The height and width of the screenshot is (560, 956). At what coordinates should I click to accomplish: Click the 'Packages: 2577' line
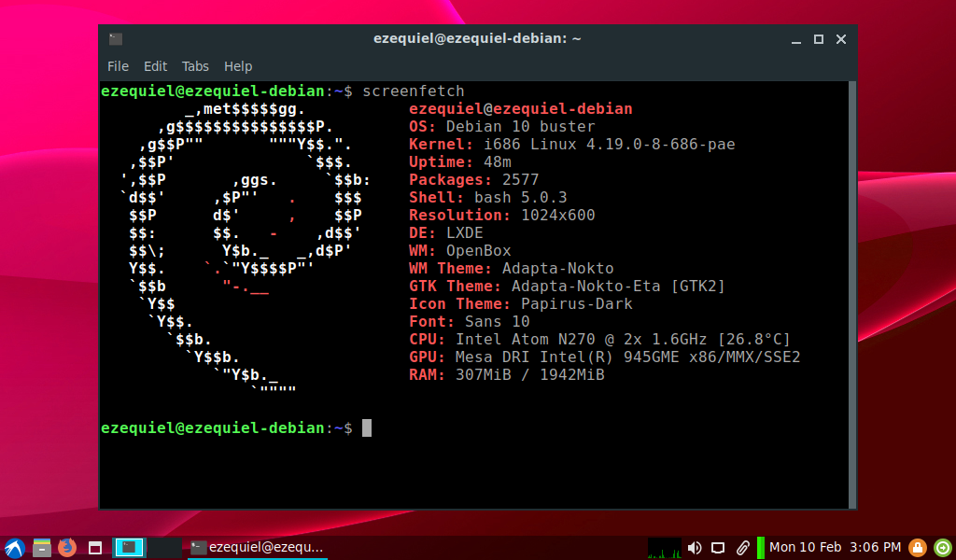pyautogui.click(x=473, y=180)
